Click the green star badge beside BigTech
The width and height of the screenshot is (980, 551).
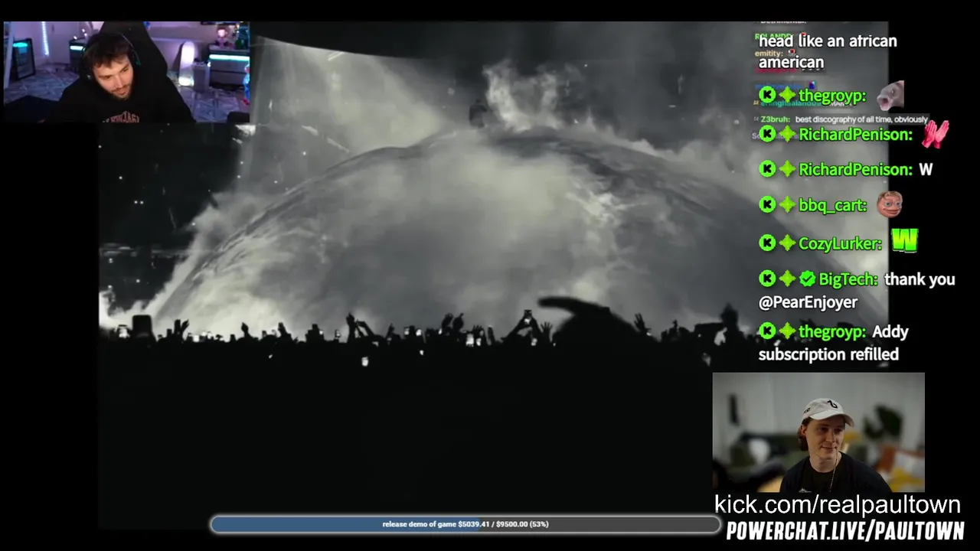coord(787,279)
